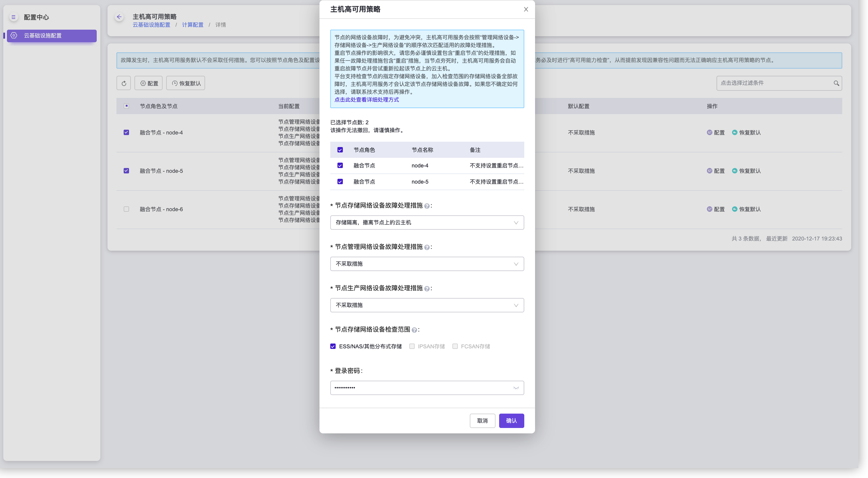Click 恢复默认 icon for node-6 row

[734, 209]
